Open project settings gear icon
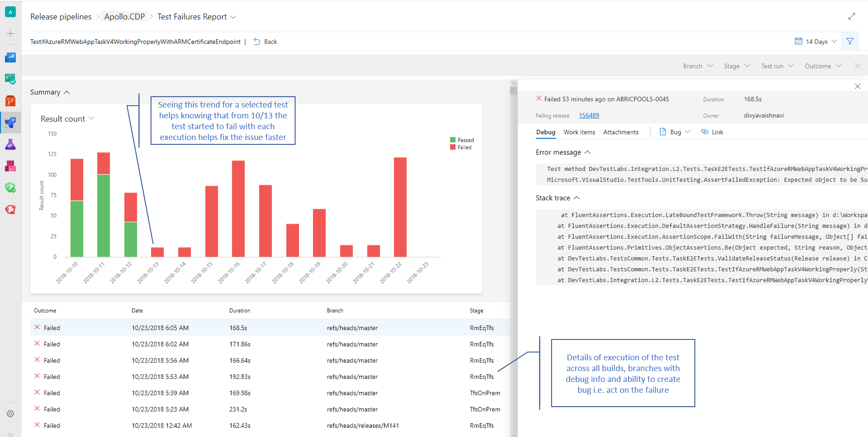Screen dimensions: 868x437 pos(10,414)
